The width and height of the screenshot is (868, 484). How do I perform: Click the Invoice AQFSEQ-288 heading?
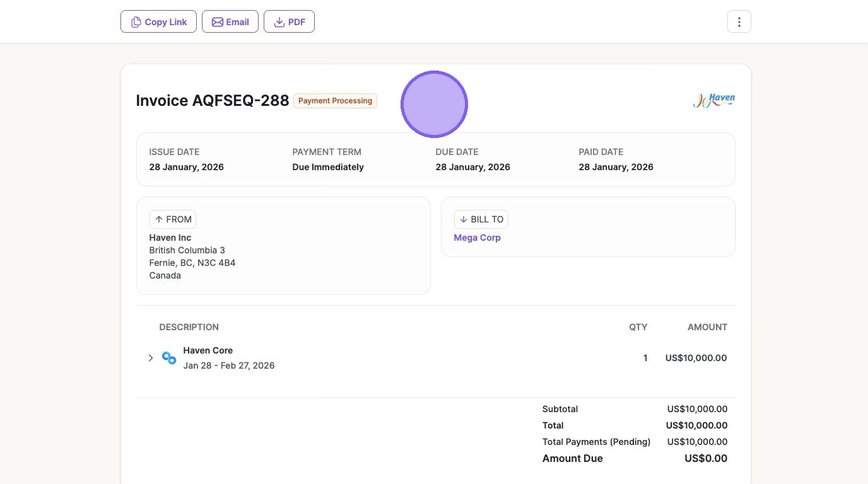tap(212, 101)
